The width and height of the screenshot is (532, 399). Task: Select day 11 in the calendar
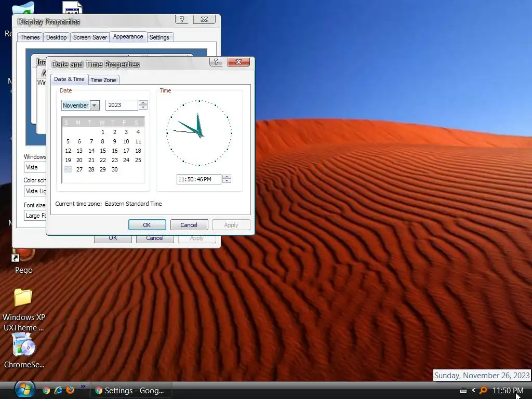pyautogui.click(x=138, y=141)
